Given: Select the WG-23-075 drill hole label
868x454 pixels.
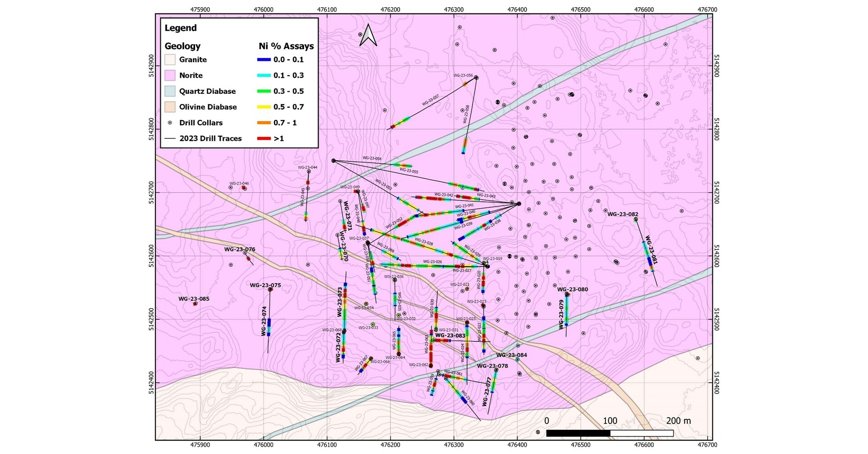Looking at the screenshot, I should pyautogui.click(x=266, y=285).
